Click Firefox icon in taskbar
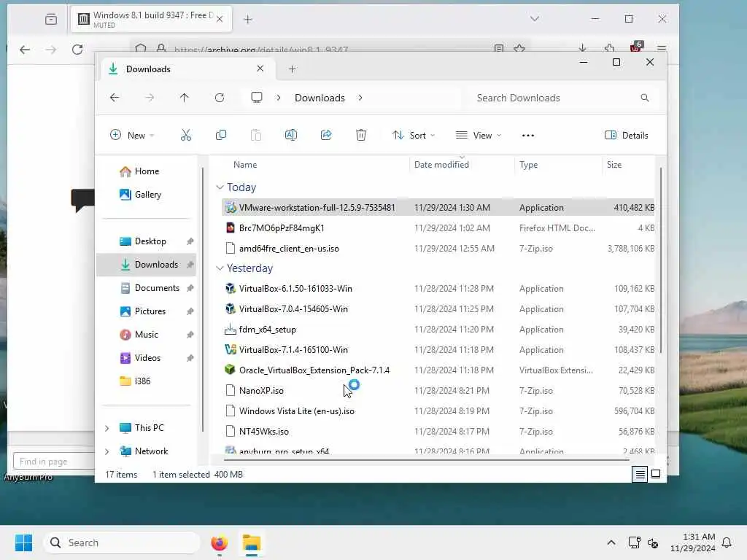Viewport: 747px width, 560px height. 219,542
